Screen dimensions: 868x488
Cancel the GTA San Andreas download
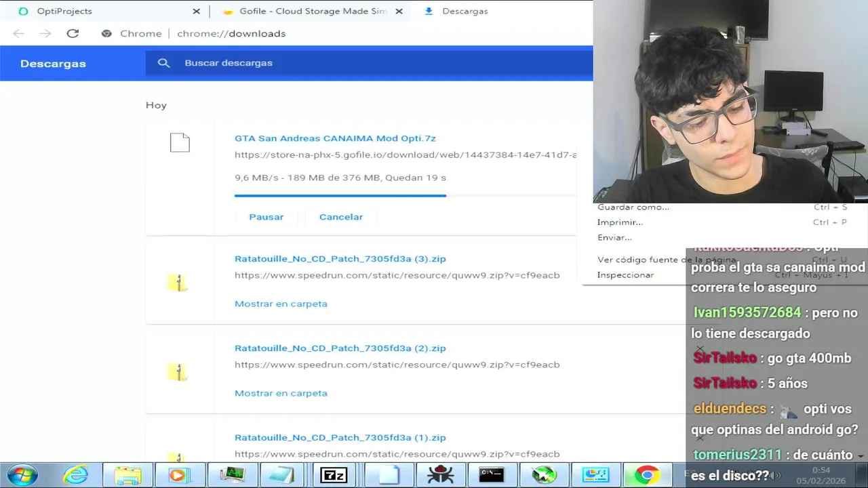pyautogui.click(x=341, y=217)
